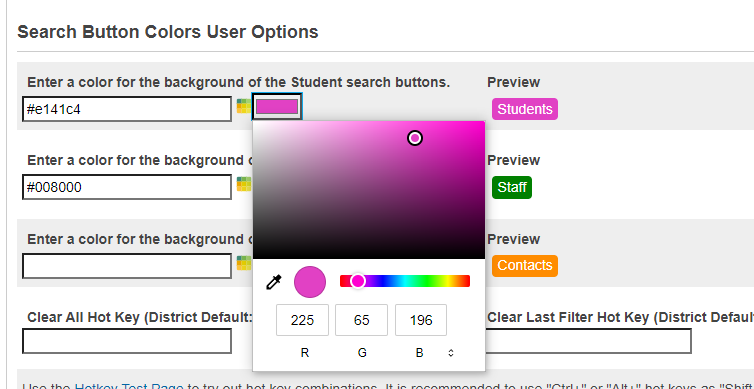Click the orange Contacts preview button
This screenshot has height=389, width=754.
click(x=525, y=265)
